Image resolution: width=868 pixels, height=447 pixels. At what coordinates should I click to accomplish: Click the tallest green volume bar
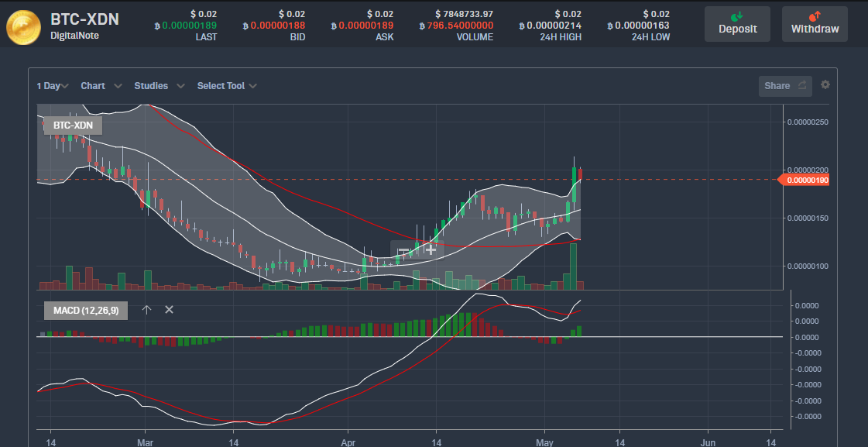pos(574,266)
